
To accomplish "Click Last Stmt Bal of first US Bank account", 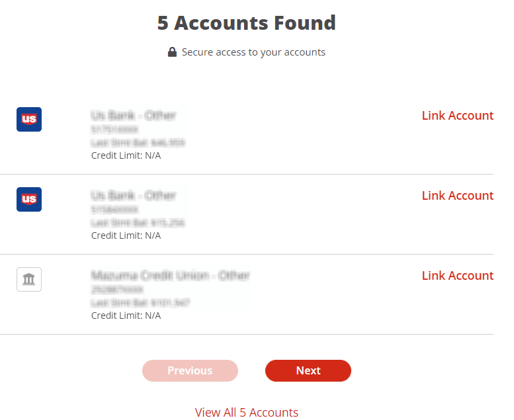I will tap(138, 143).
